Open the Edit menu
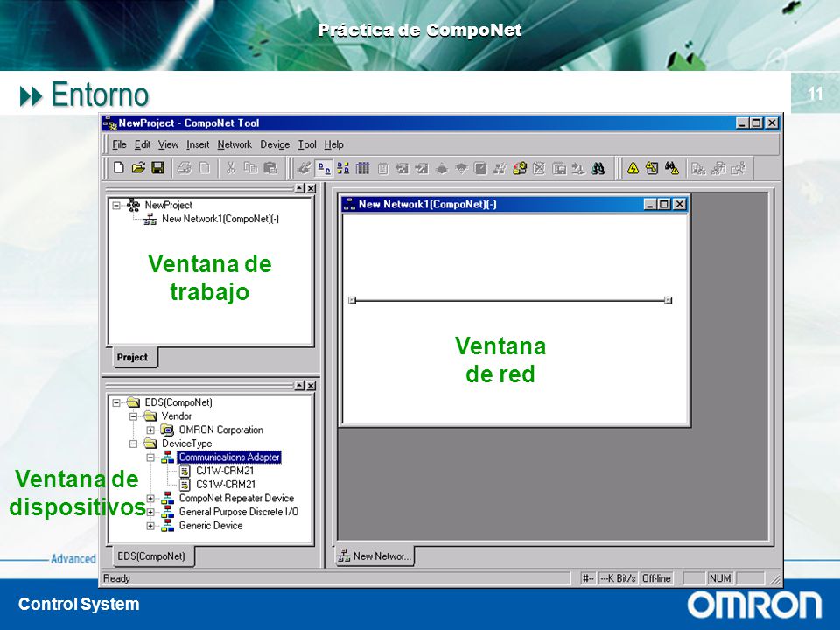Image resolution: width=840 pixels, height=630 pixels. pos(142,144)
